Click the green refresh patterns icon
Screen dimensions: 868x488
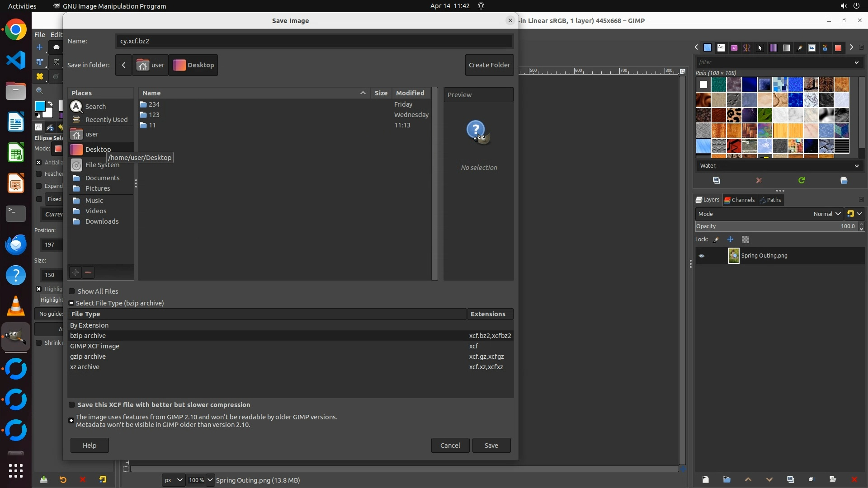pyautogui.click(x=802, y=180)
